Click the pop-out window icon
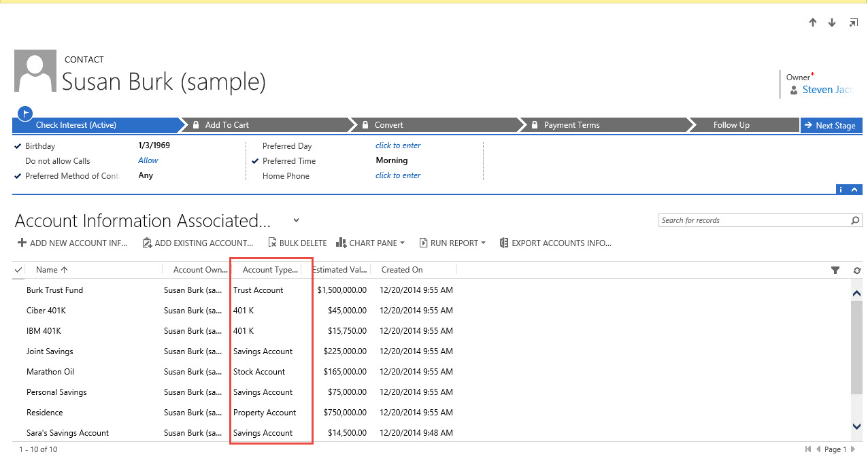The height and width of the screenshot is (467, 868). click(x=853, y=22)
